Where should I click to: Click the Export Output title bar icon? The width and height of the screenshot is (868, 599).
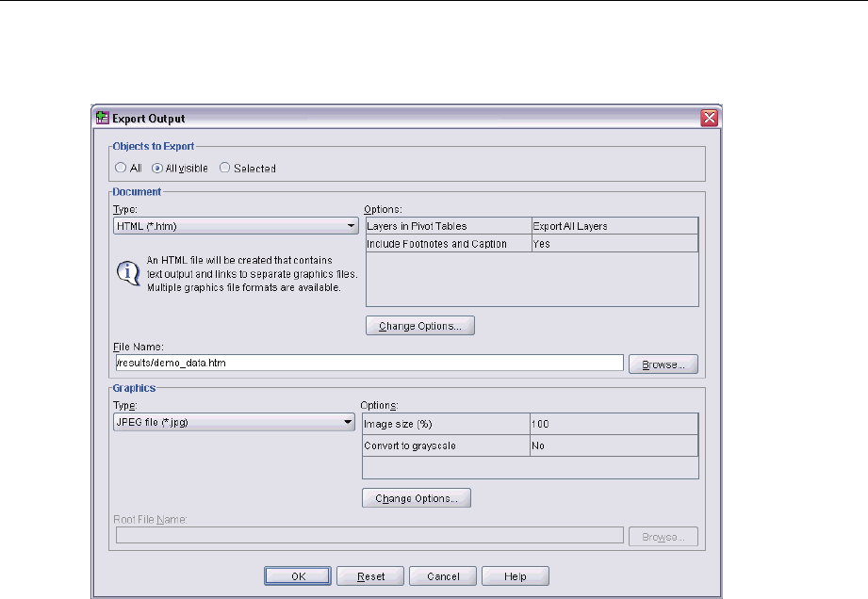(103, 118)
